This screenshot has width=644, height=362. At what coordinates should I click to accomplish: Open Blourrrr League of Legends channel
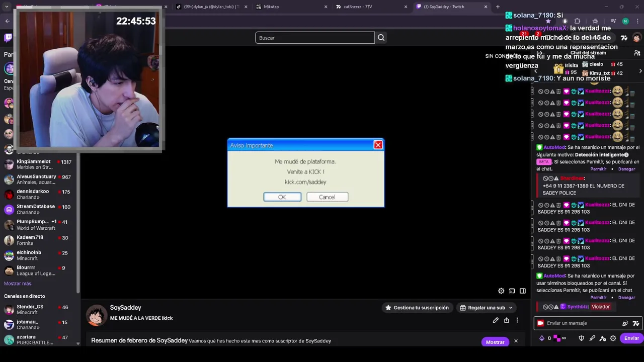pyautogui.click(x=38, y=270)
